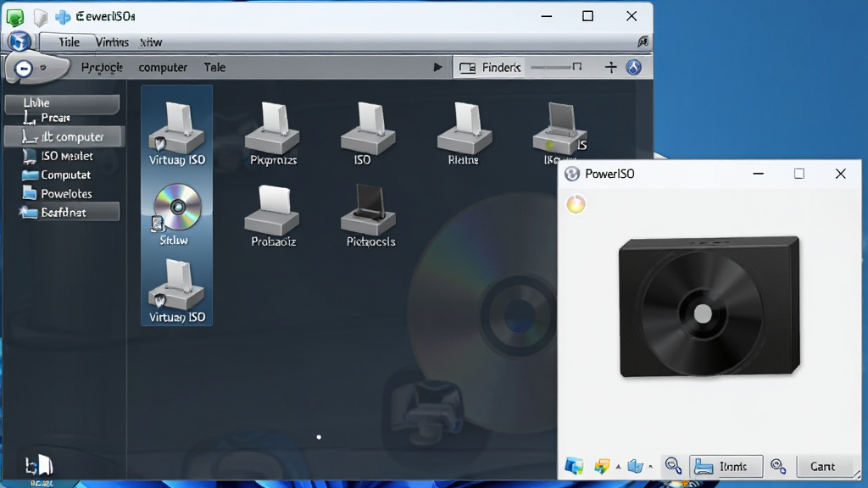Click the green icon in the title bar
The width and height of the screenshot is (868, 488).
(15, 17)
